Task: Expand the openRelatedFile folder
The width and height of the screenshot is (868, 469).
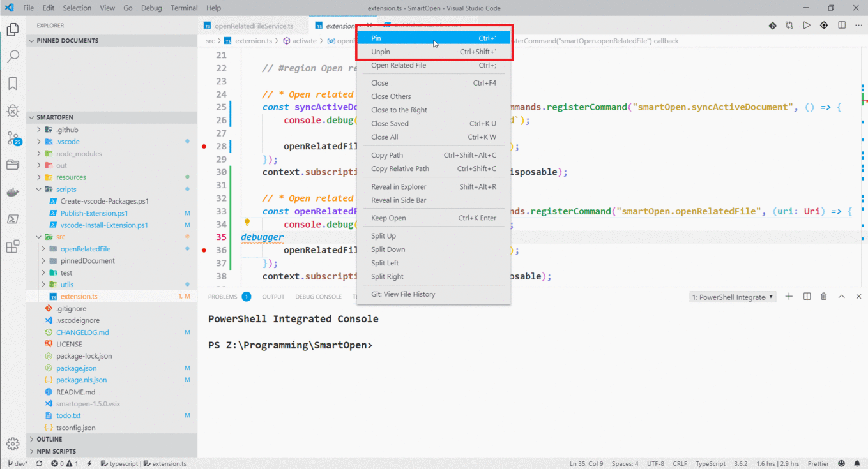Action: click(x=44, y=249)
